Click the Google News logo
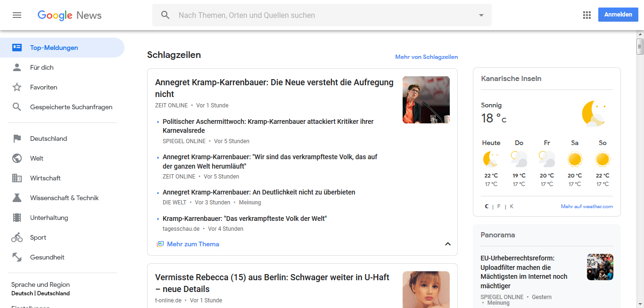644x308 pixels. 69,15
